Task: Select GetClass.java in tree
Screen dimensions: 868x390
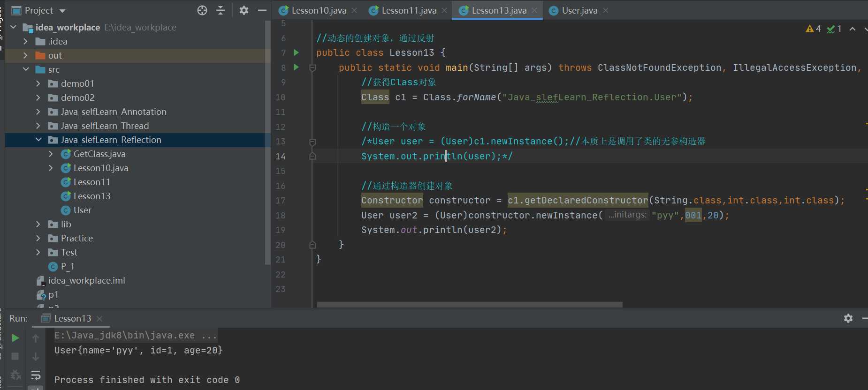Action: point(99,154)
